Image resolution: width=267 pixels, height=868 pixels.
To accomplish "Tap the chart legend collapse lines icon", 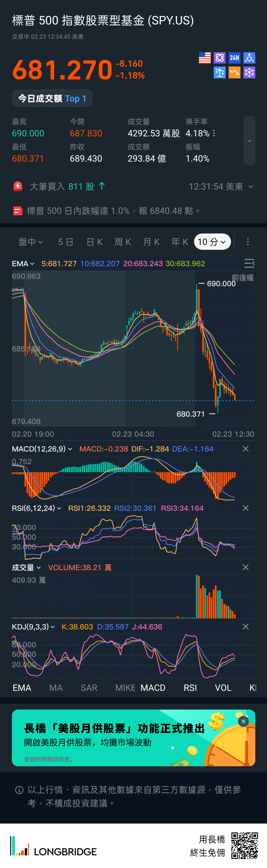I will (x=249, y=263).
